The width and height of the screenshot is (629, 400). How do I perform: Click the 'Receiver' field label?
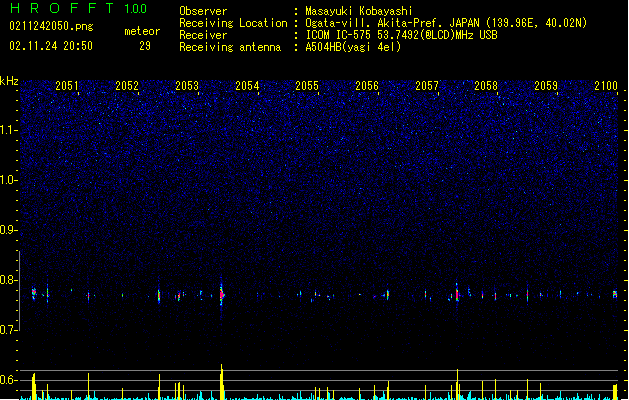203,35
